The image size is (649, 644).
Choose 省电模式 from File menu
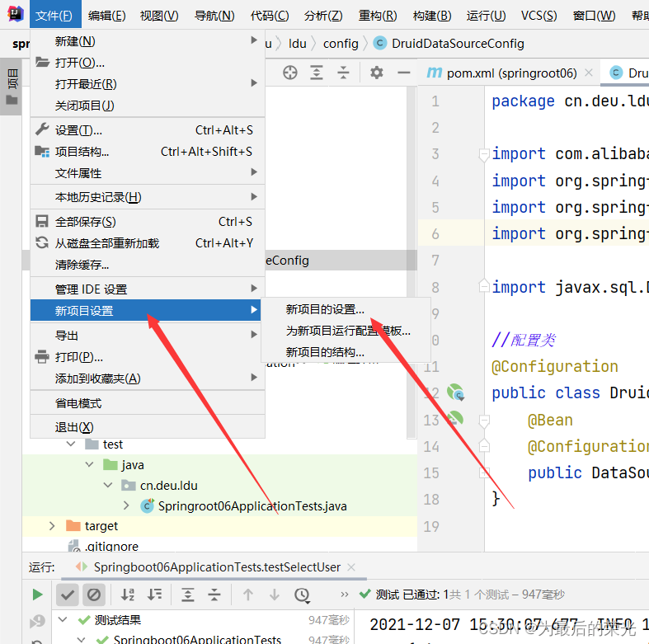pyautogui.click(x=147, y=403)
